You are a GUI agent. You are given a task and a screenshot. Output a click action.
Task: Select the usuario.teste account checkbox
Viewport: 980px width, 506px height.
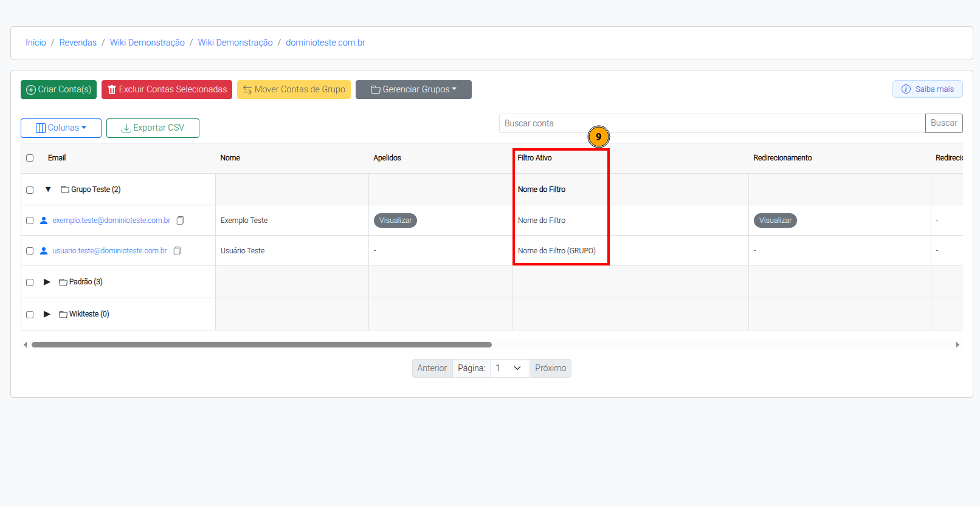pyautogui.click(x=30, y=251)
